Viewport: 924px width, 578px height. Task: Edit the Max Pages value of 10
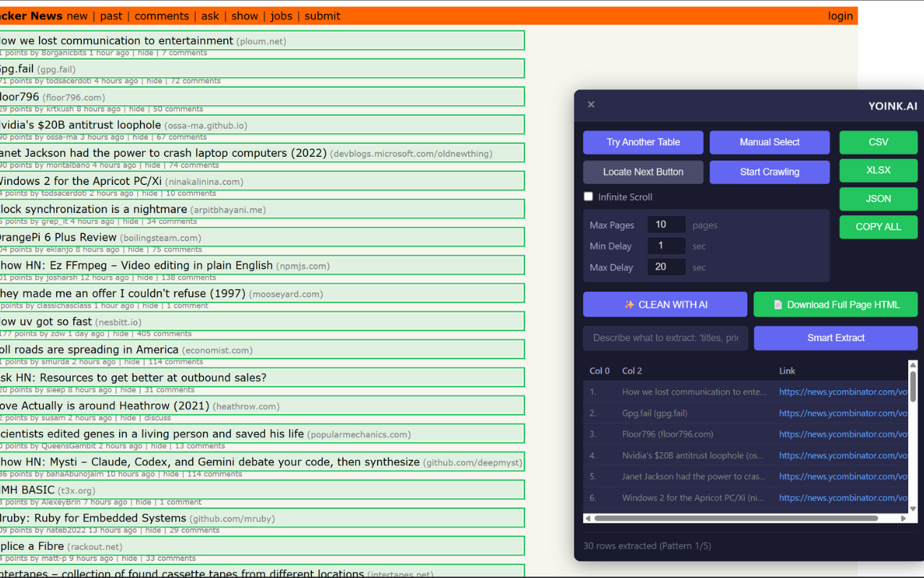(666, 224)
